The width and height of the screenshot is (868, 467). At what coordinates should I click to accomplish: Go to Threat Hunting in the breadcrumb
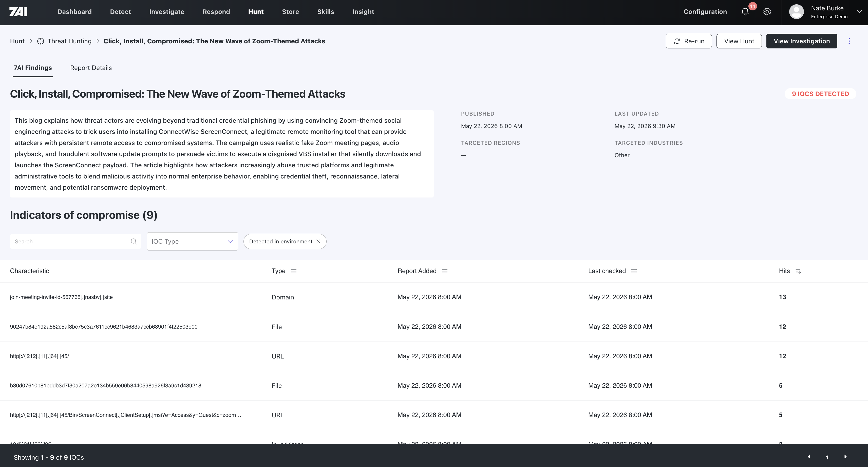69,41
